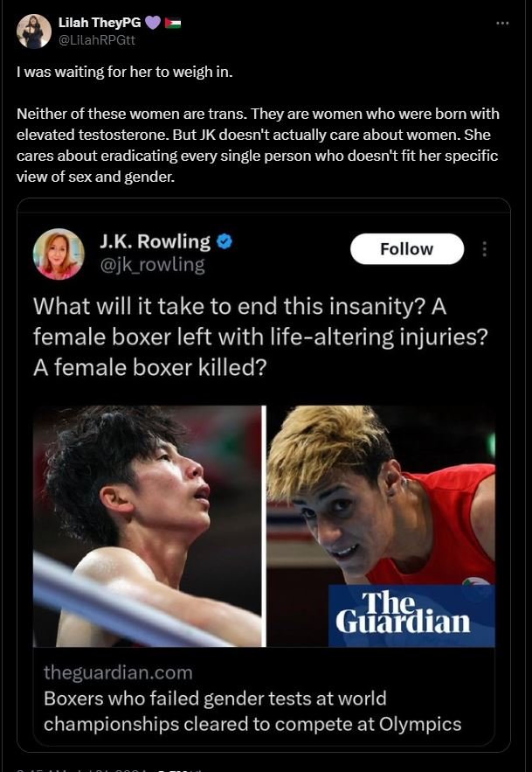Click the flag emoji next to Lilah TheyPG
Image resolution: width=532 pixels, height=772 pixels.
[173, 23]
